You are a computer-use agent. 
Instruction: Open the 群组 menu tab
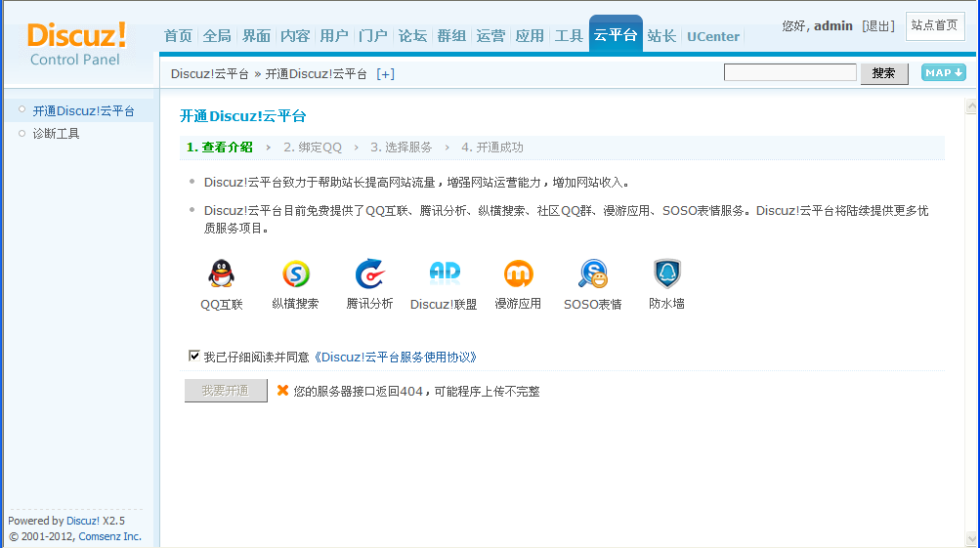[451, 36]
